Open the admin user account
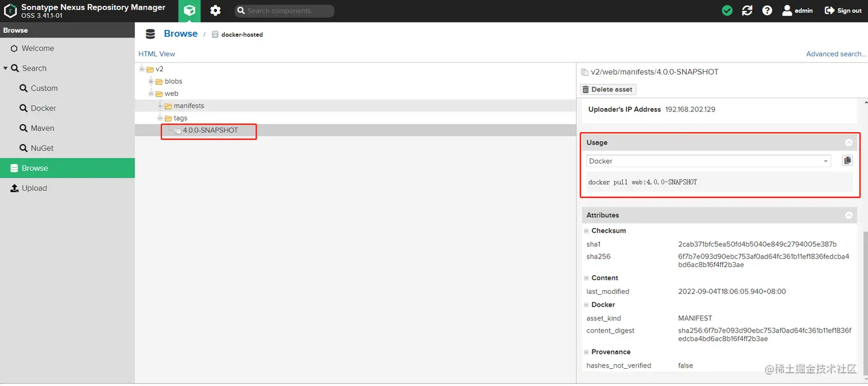Screen dimensions: 868x386 click(x=797, y=10)
